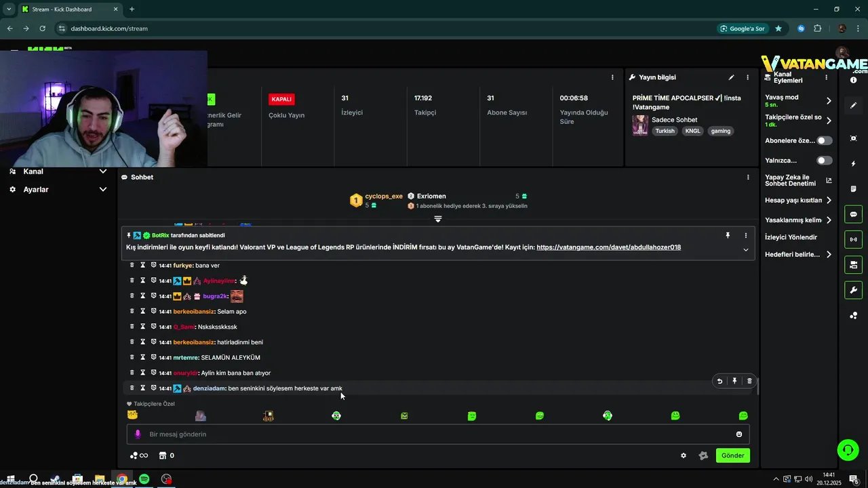Click the gaming tag in stream info
The width and height of the screenshot is (868, 488).
point(721,131)
